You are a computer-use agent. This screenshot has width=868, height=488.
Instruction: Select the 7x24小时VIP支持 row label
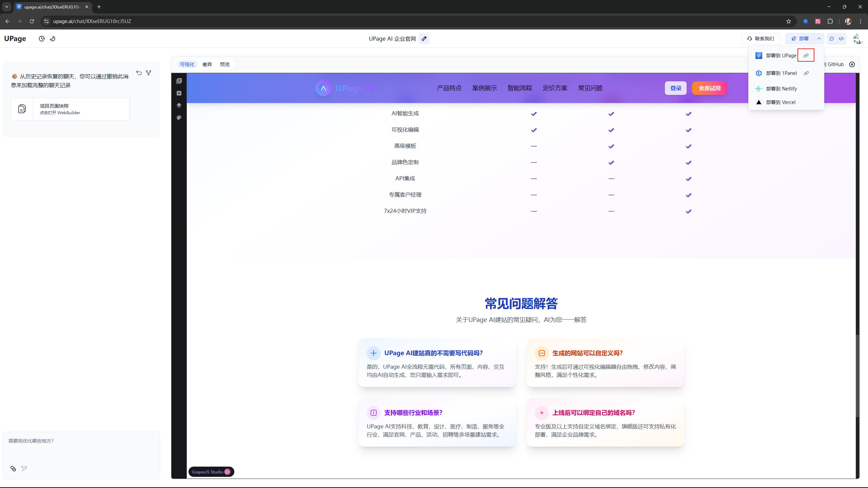[x=405, y=211]
